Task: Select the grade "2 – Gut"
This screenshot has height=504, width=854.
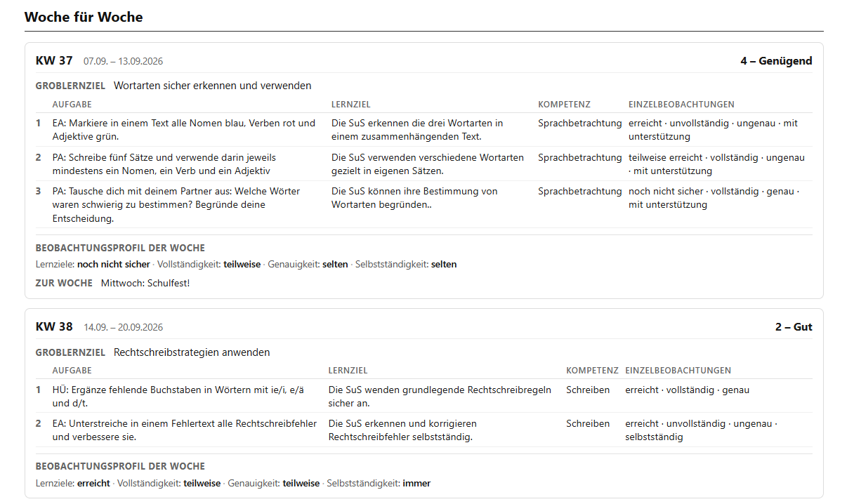Action: click(794, 327)
